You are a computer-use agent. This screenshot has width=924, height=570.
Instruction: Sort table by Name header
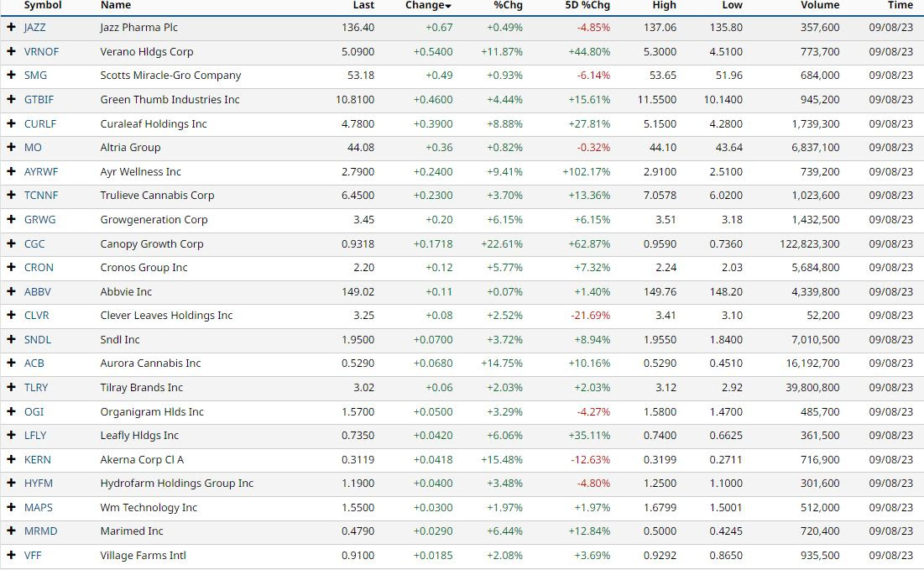[116, 5]
